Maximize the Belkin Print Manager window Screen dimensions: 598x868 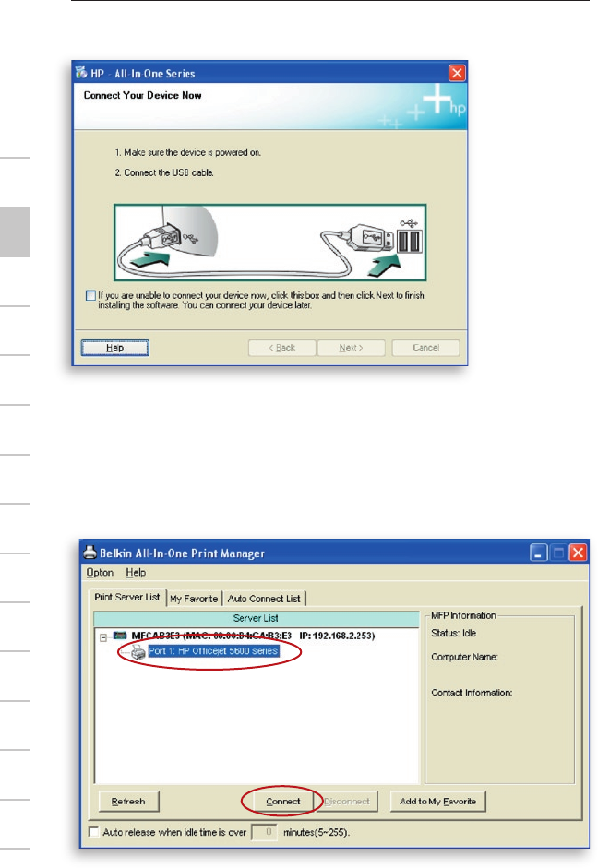coord(558,553)
